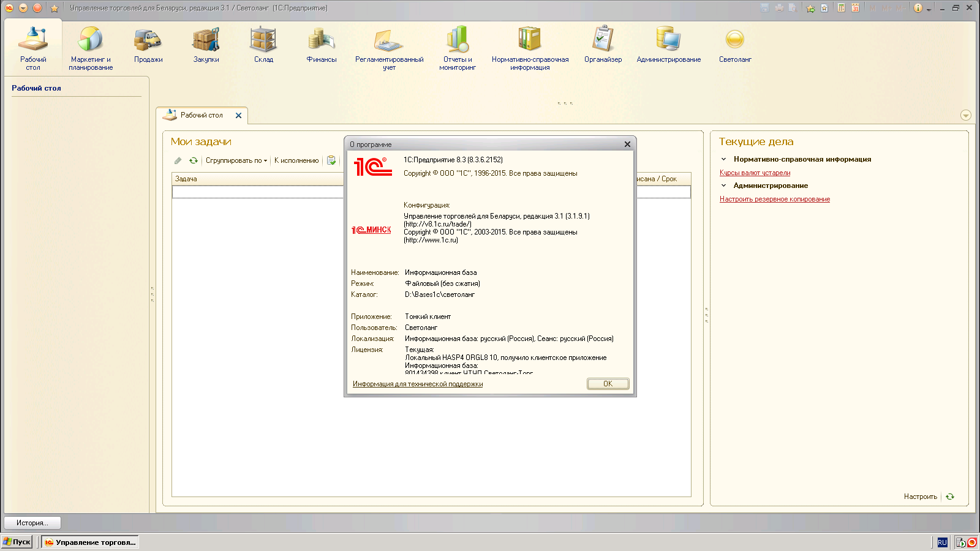Open Нормативно-справочная информация section

530,48
